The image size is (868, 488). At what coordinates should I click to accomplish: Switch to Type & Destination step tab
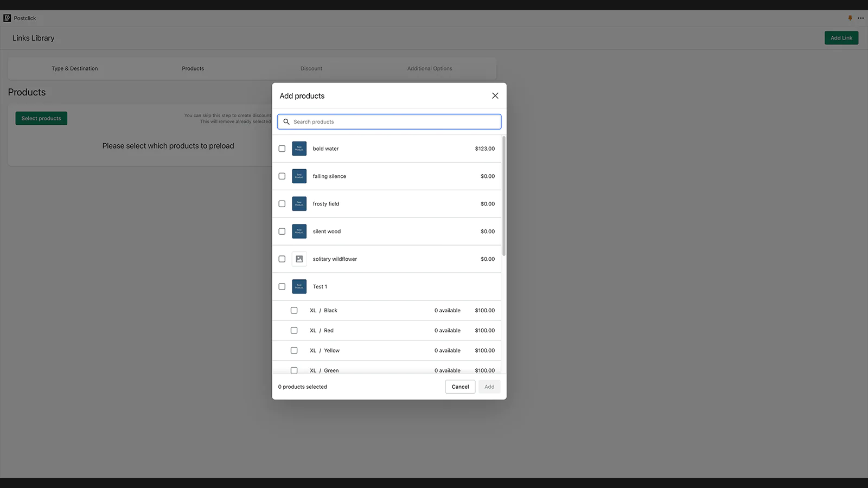click(x=75, y=69)
